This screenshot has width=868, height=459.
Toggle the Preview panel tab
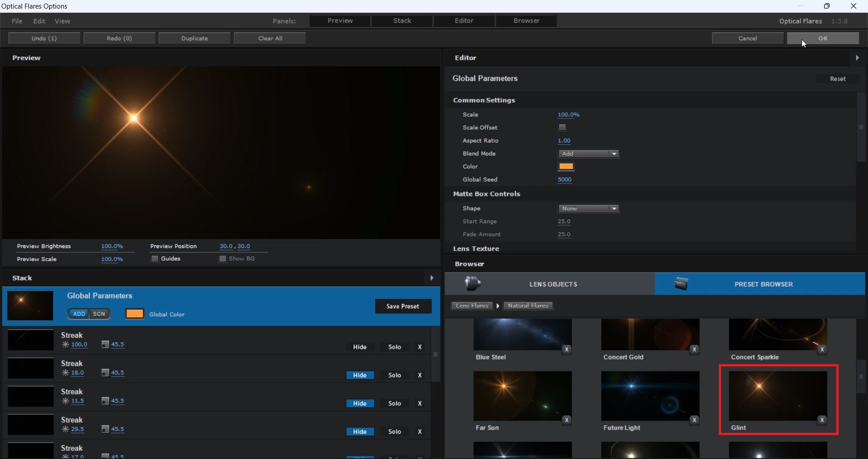point(340,21)
